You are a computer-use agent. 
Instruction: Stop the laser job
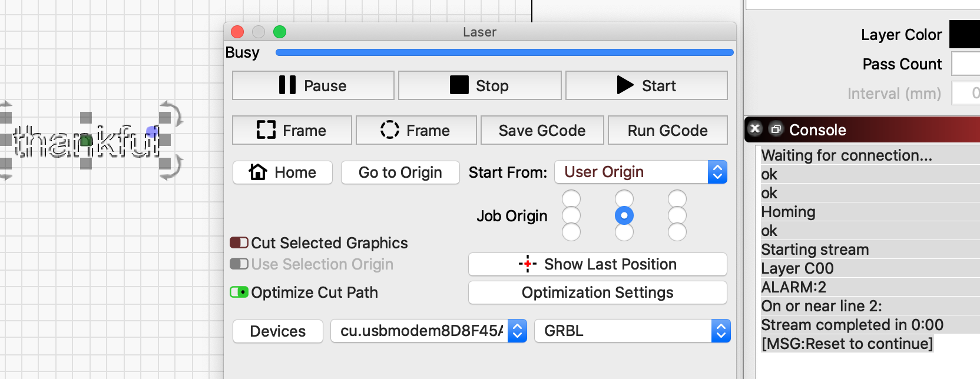point(479,85)
